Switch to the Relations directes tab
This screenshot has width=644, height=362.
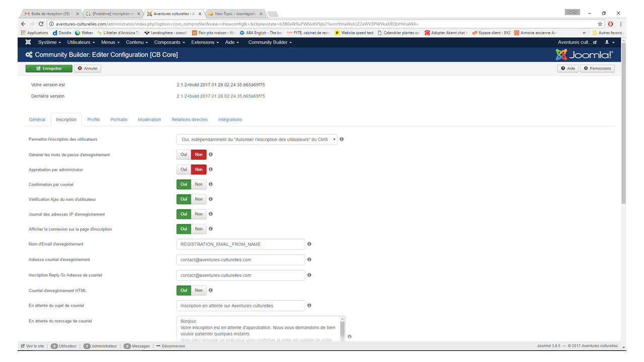(x=190, y=120)
